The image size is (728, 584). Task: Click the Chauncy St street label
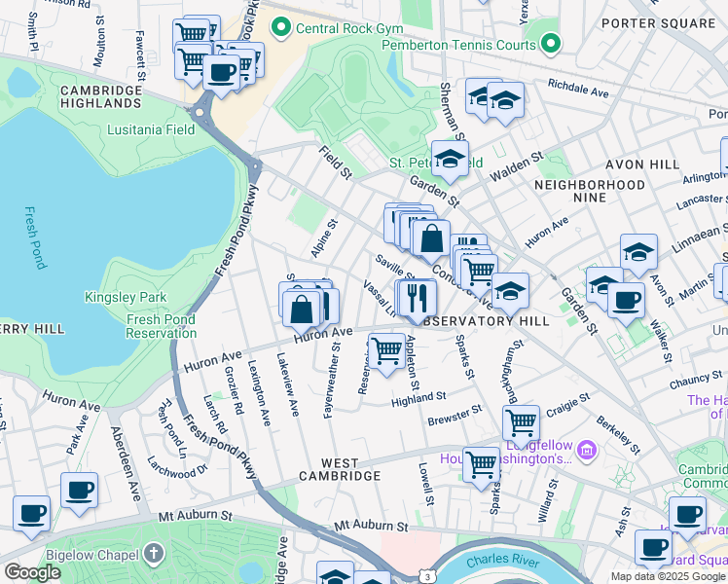(696, 380)
